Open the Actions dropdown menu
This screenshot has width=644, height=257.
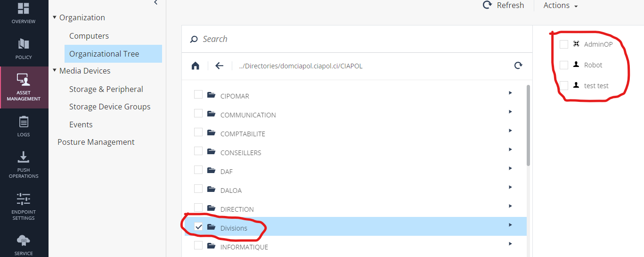[561, 6]
